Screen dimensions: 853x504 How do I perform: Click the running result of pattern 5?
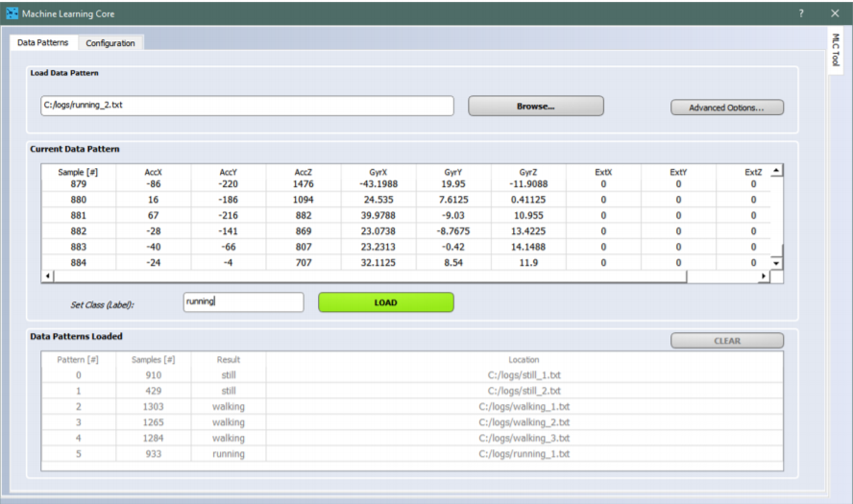(x=229, y=454)
